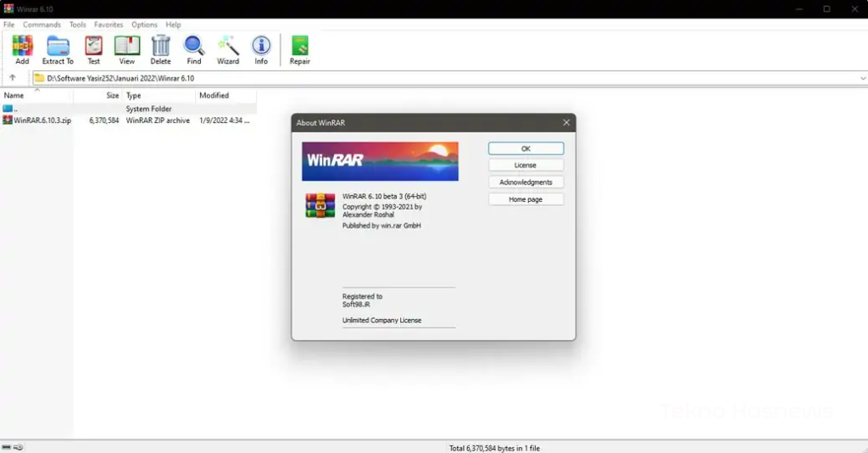Go up one folder level arrow

coord(12,78)
